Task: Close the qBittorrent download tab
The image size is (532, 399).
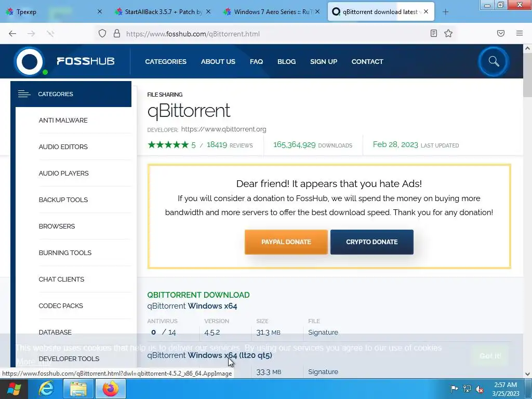Action: (426, 11)
